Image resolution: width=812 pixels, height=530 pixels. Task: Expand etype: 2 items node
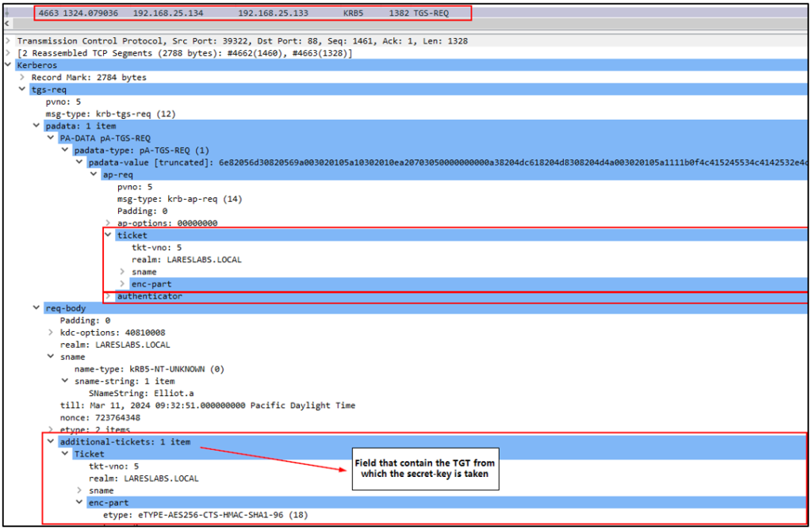(x=51, y=429)
